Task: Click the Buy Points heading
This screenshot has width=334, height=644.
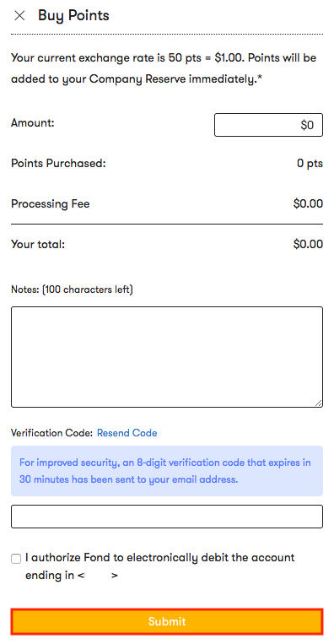Action: click(x=73, y=15)
